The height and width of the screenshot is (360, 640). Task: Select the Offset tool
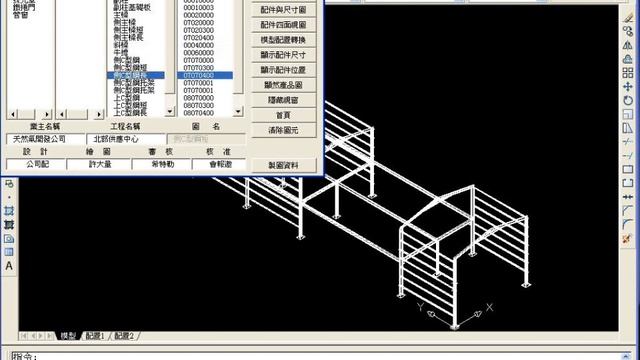pos(628,59)
